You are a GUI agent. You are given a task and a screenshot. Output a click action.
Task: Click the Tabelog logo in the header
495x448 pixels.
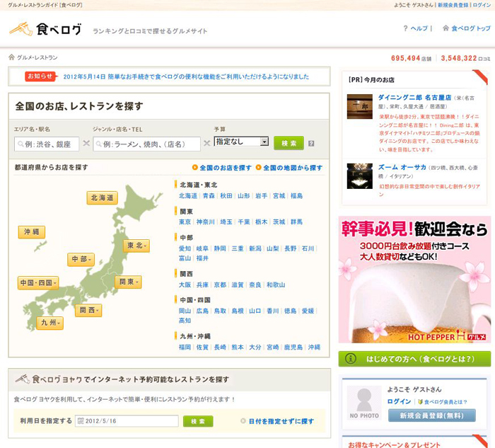coord(46,30)
